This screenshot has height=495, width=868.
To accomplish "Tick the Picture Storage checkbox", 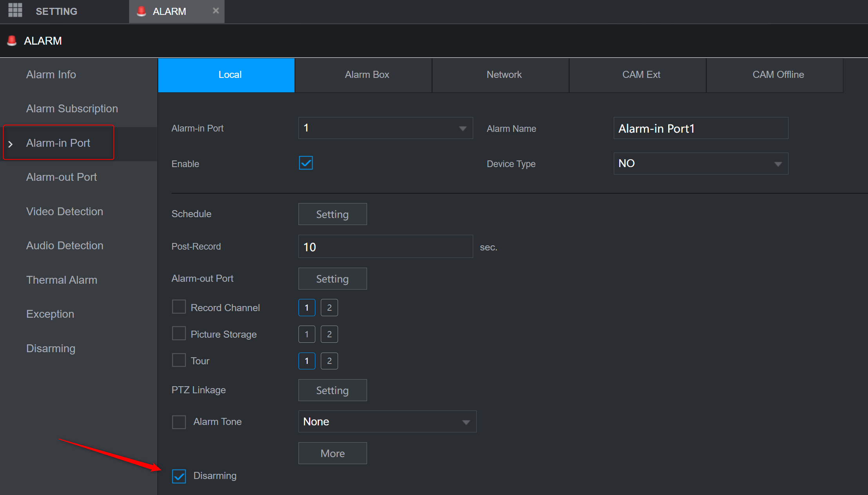I will coord(179,334).
